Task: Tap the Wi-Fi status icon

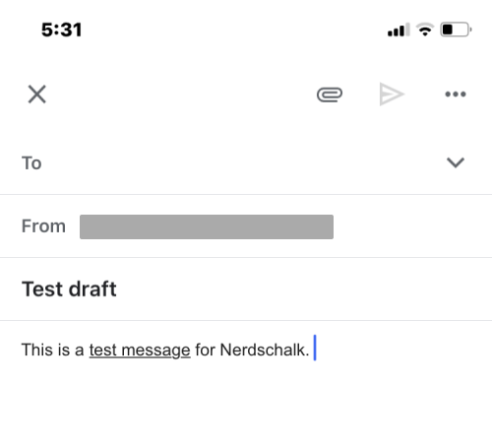Action: pos(425,30)
